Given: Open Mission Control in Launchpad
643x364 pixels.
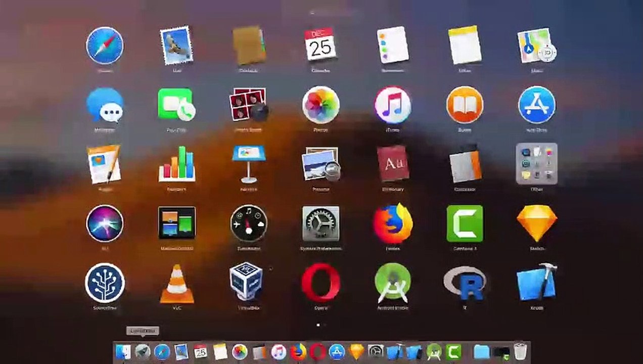Looking at the screenshot, I should click(x=176, y=223).
